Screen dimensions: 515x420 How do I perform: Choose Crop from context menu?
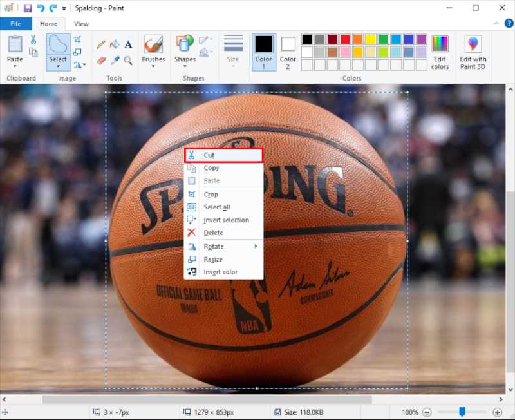coord(223,195)
